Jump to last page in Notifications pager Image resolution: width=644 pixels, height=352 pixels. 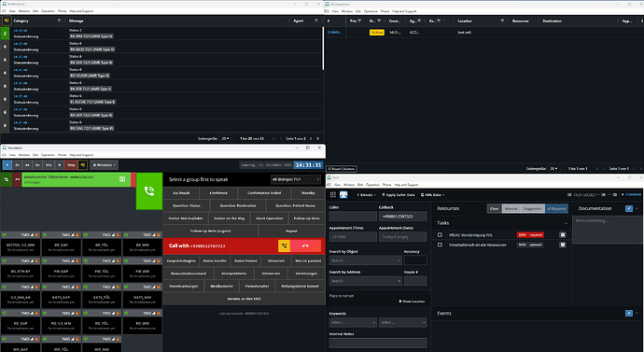pyautogui.click(x=318, y=139)
